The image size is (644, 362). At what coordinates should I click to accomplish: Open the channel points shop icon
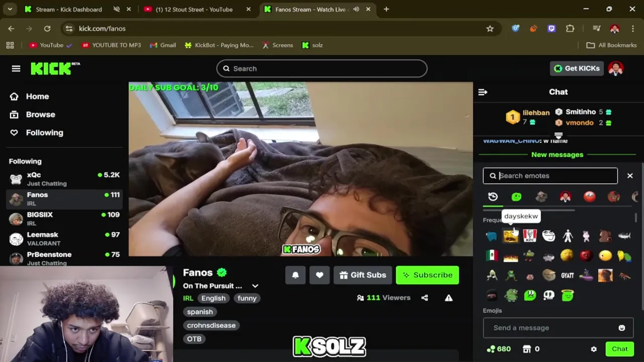pos(527,349)
